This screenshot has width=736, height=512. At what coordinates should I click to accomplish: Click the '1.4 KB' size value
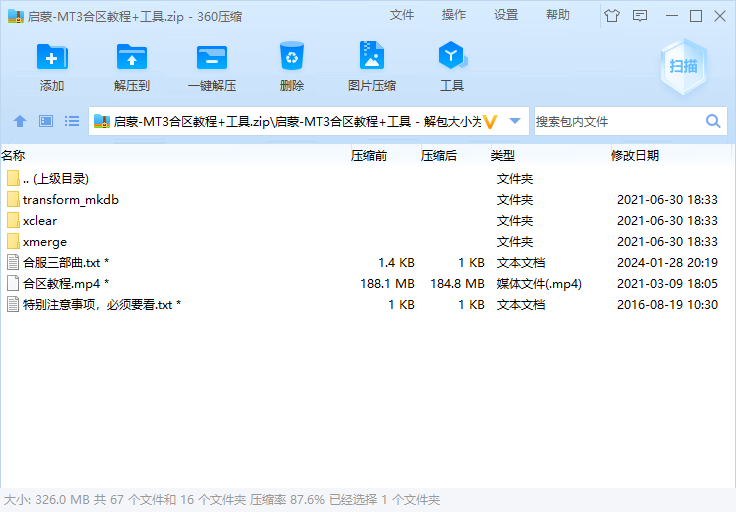[x=396, y=263]
